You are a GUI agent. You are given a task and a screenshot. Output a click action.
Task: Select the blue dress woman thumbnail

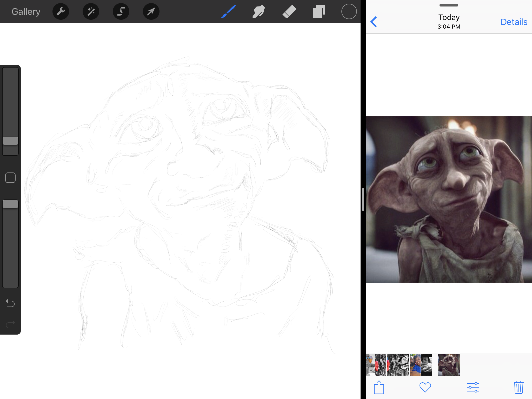[x=415, y=365]
